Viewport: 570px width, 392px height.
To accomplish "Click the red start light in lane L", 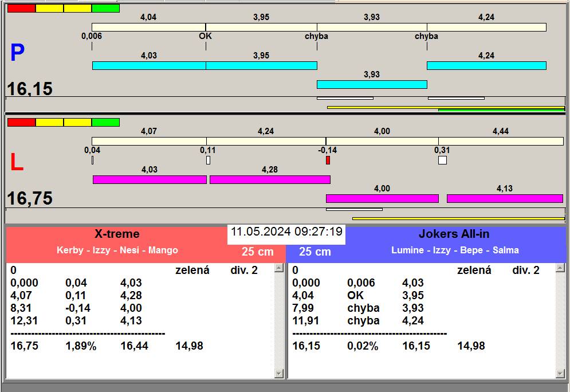I will [21, 122].
